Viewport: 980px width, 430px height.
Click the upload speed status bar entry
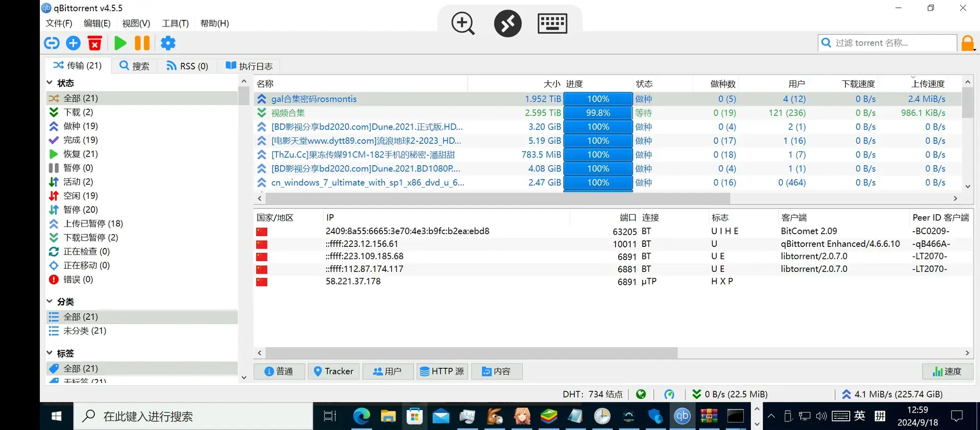coord(892,394)
